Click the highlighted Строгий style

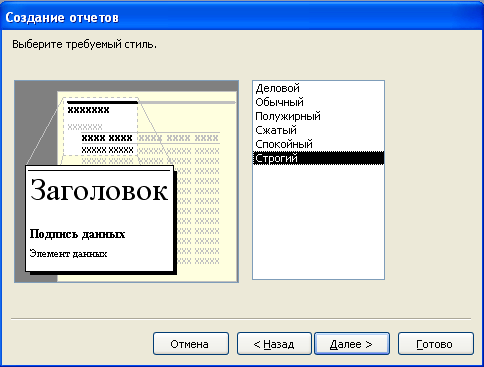318,158
